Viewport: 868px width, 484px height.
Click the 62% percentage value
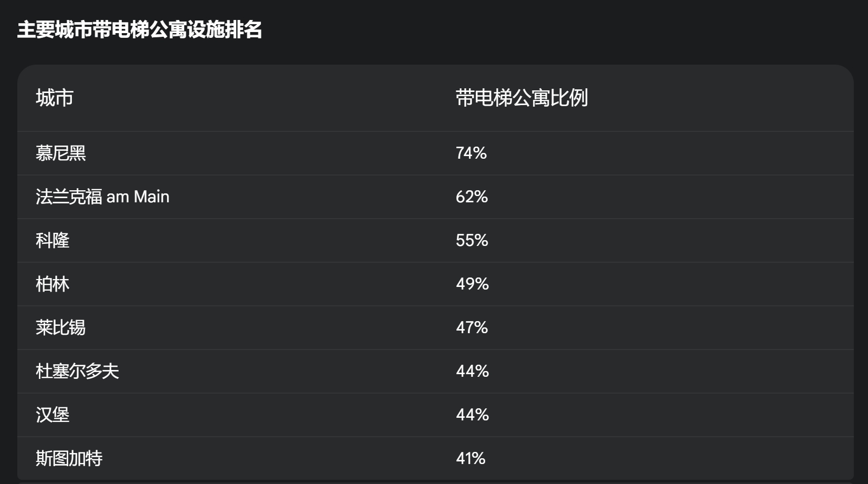[472, 197]
